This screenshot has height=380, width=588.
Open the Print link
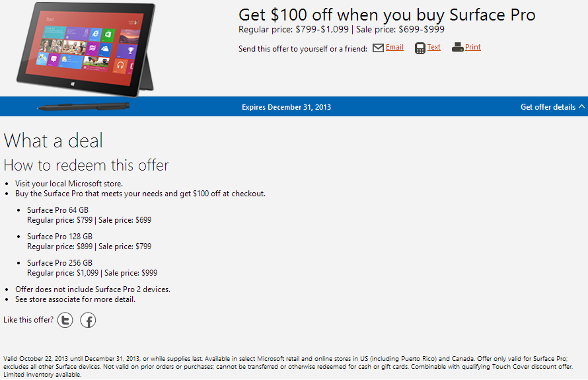473,48
